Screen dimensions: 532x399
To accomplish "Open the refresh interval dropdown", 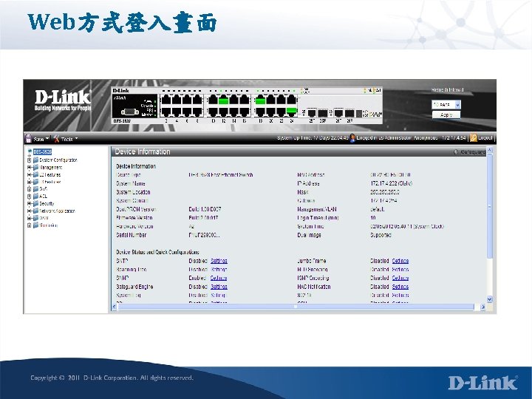I will 446,104.
